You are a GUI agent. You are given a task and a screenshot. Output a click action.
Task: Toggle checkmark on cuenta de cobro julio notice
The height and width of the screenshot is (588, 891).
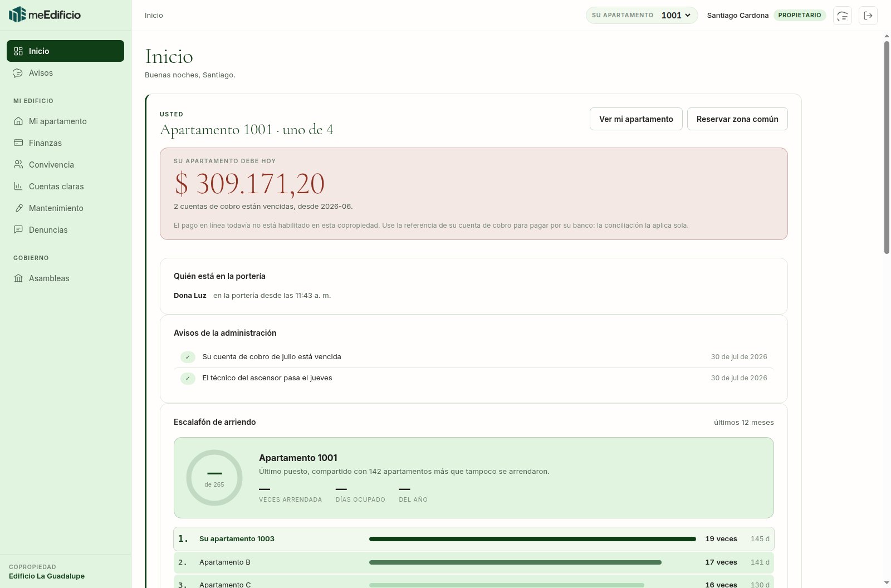pyautogui.click(x=188, y=357)
